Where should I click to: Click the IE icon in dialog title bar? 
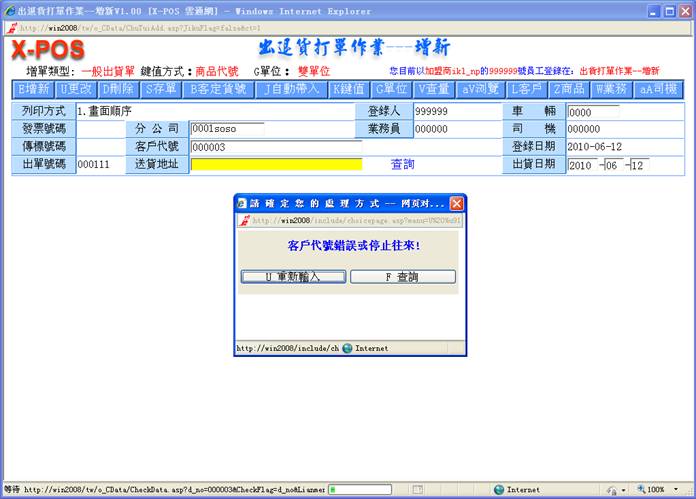241,203
